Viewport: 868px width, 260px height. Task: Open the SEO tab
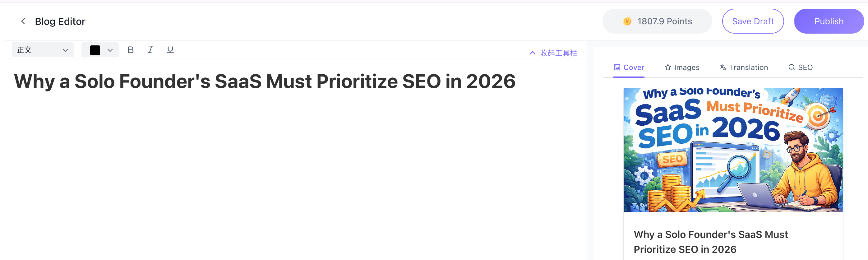click(801, 67)
